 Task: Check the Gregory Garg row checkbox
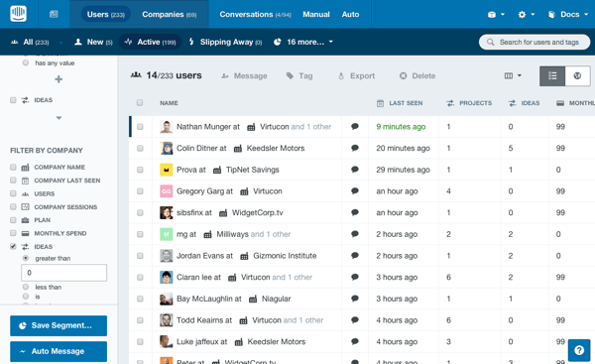[x=140, y=191]
